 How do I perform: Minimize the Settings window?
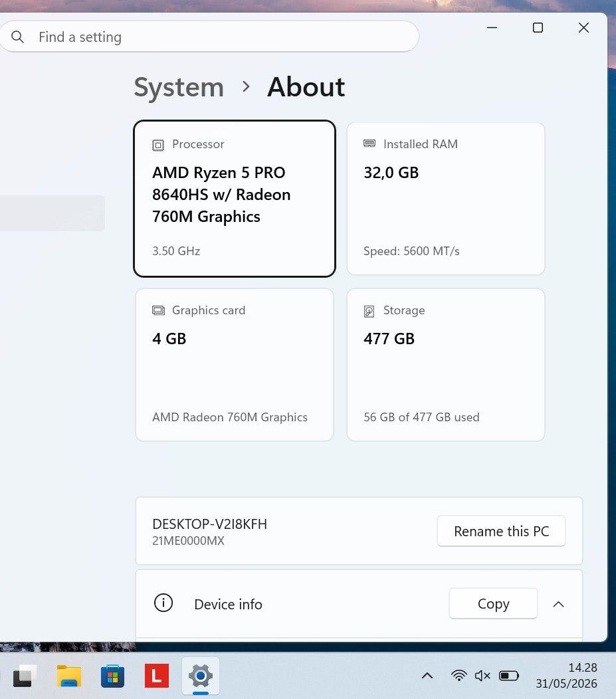492,28
